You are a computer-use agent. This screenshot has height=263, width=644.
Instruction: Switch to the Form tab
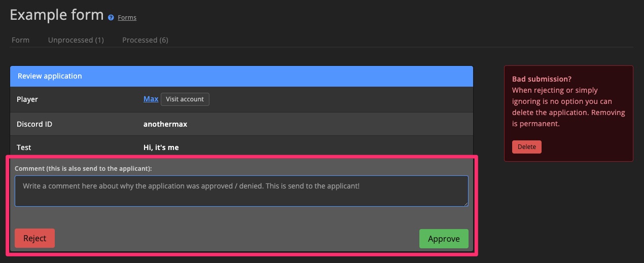pyautogui.click(x=20, y=40)
